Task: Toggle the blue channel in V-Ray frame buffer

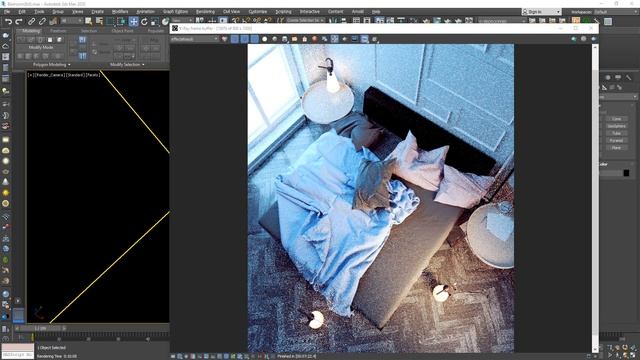Action: pyautogui.click(x=254, y=39)
